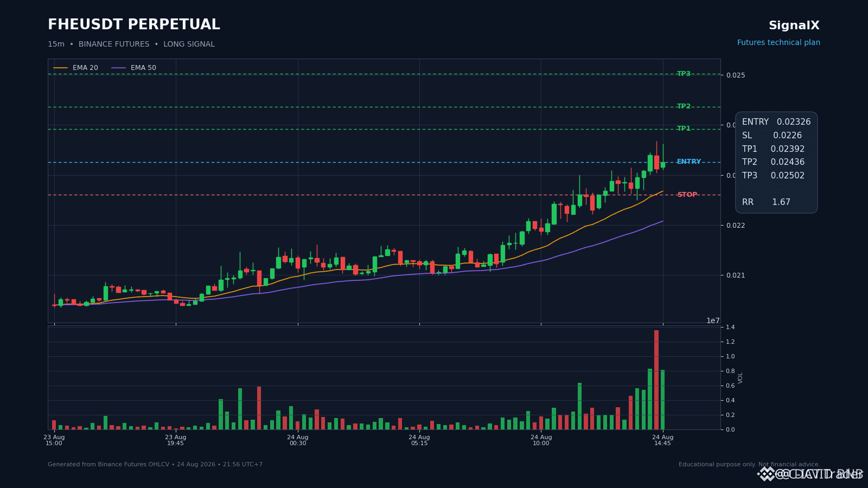The width and height of the screenshot is (868, 488).
Task: Click the FHEUSDT PERPETUAL chart title
Action: tap(133, 25)
